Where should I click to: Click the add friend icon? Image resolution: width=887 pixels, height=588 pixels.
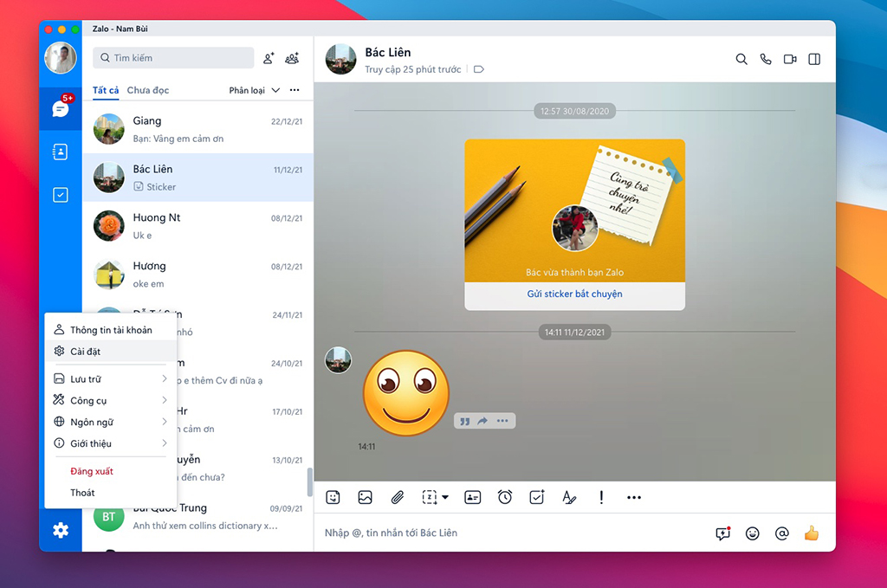pyautogui.click(x=269, y=58)
